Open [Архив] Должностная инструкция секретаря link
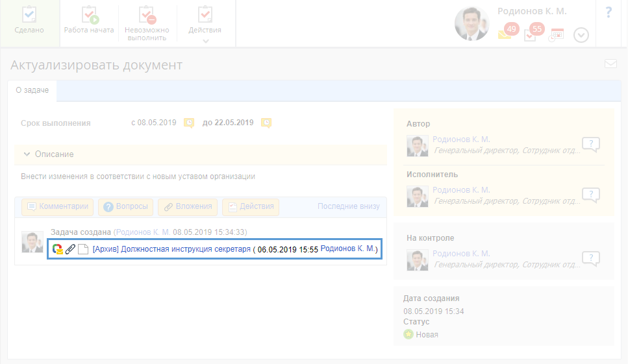Viewport: 628px width, 364px height. tap(171, 249)
